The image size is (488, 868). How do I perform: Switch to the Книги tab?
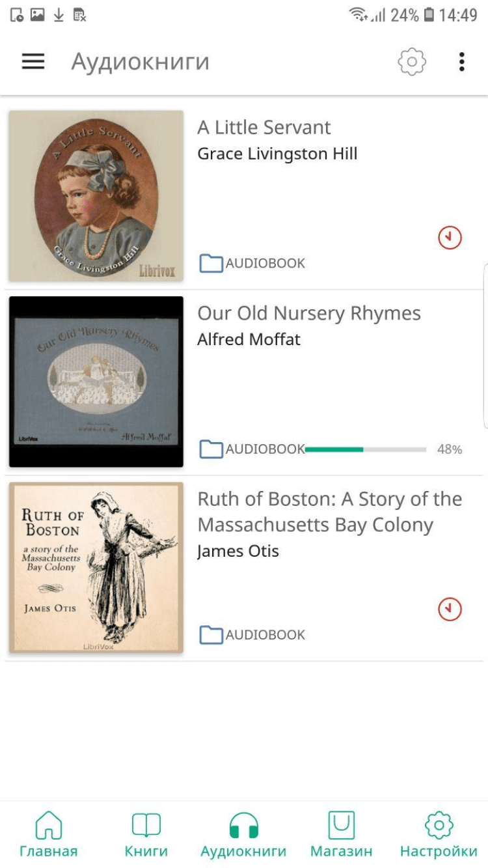coord(146,834)
